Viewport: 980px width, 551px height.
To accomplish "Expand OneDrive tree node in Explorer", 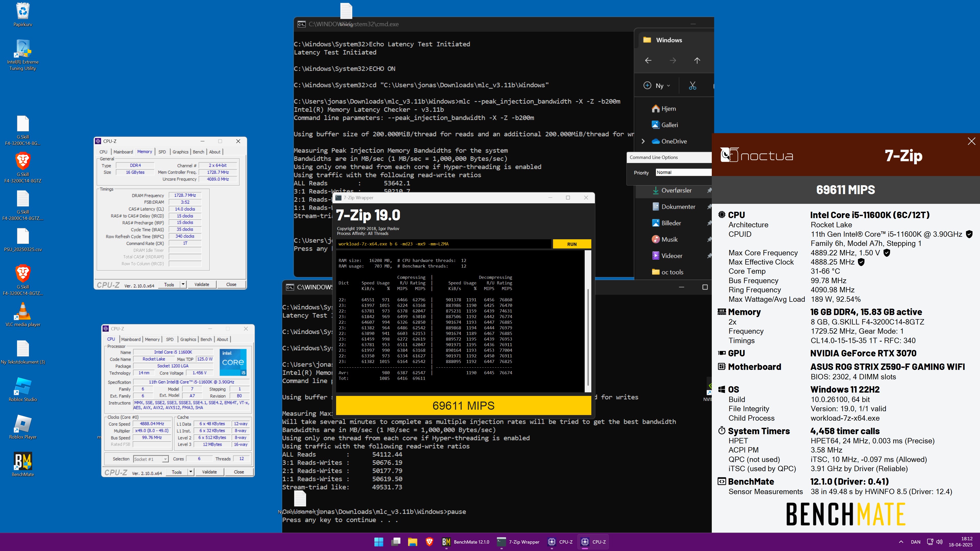I will tap(643, 142).
